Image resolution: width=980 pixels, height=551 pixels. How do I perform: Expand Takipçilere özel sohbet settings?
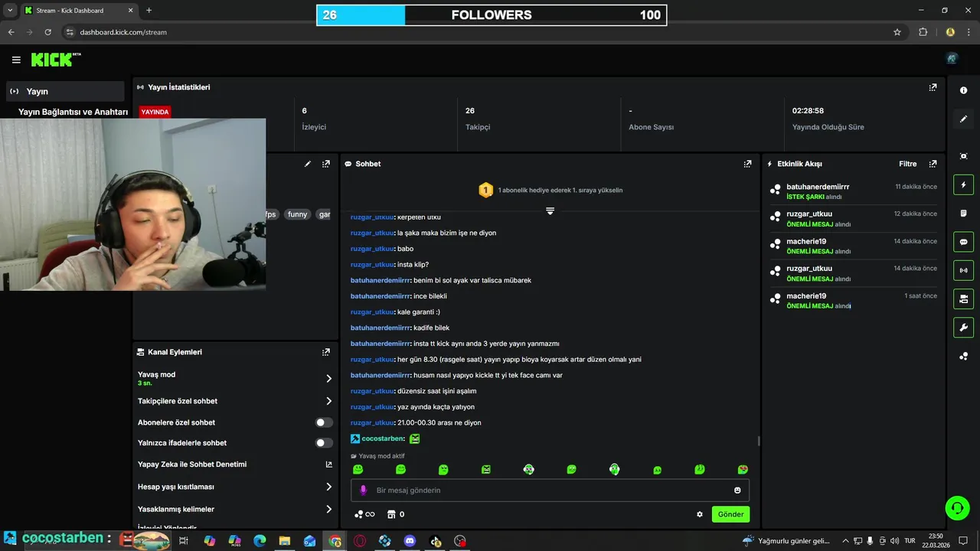click(x=328, y=401)
